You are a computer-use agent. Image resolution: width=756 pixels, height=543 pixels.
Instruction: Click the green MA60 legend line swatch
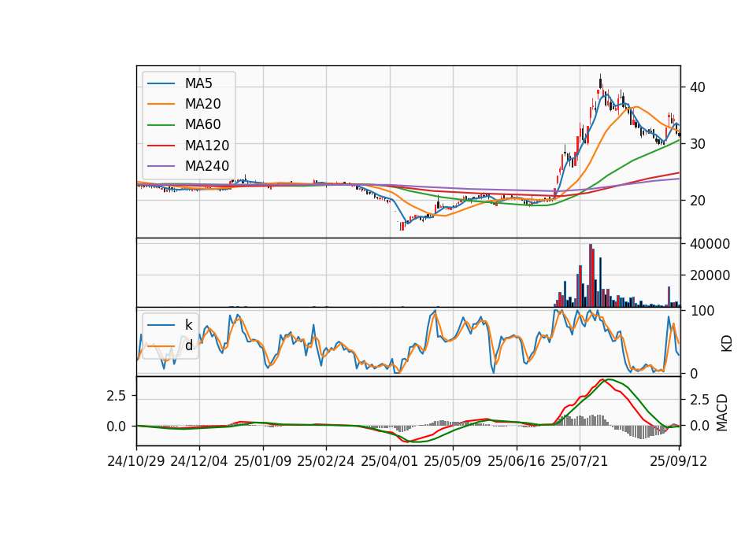click(x=161, y=125)
